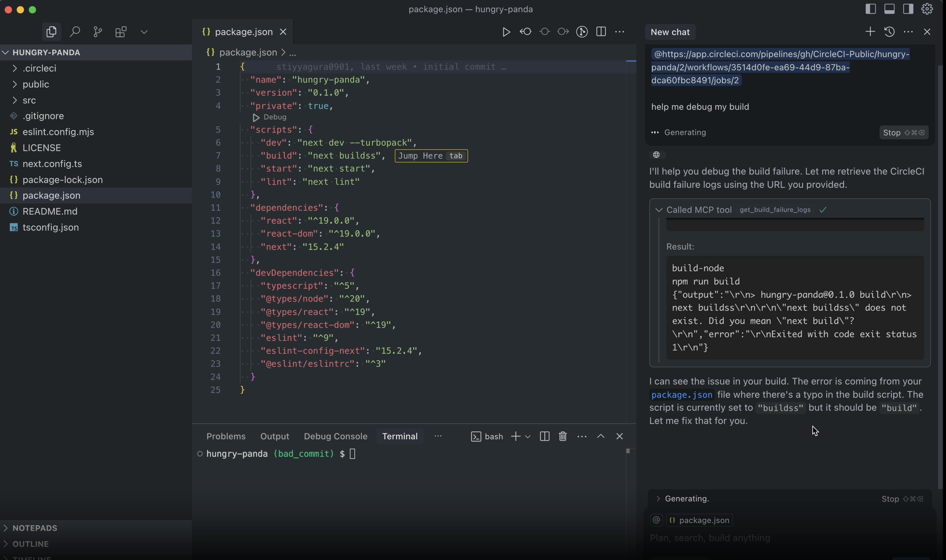946x560 pixels.
Task: Open editor settings via the gear icon
Action: [927, 9]
